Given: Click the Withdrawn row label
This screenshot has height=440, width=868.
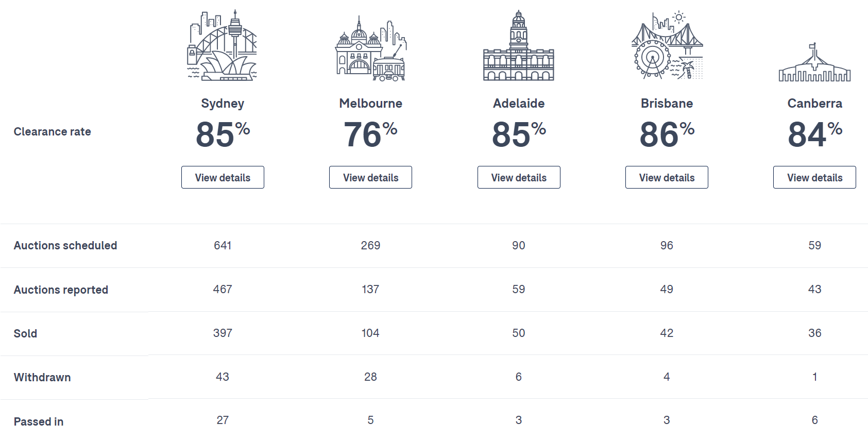Looking at the screenshot, I should (42, 377).
